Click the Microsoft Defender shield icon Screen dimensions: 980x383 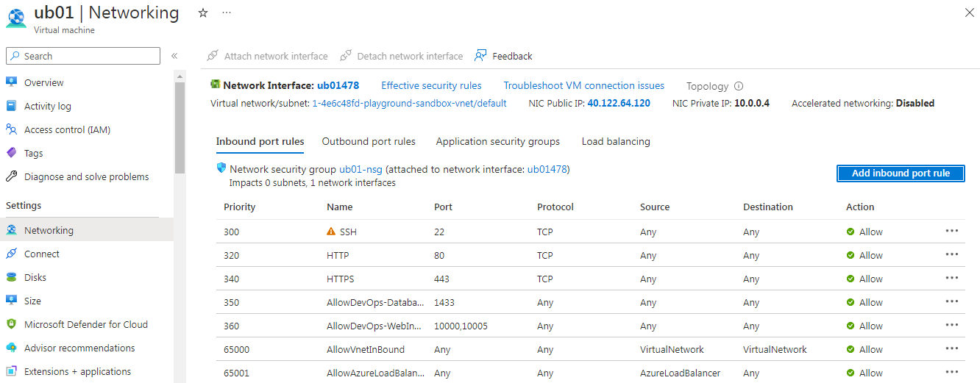click(x=11, y=324)
